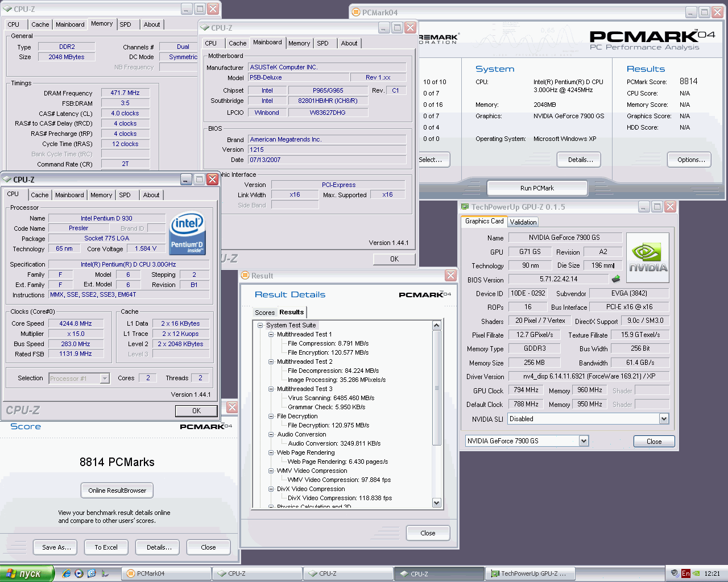Open About tab in Mainboard CPU-Z window

(349, 43)
